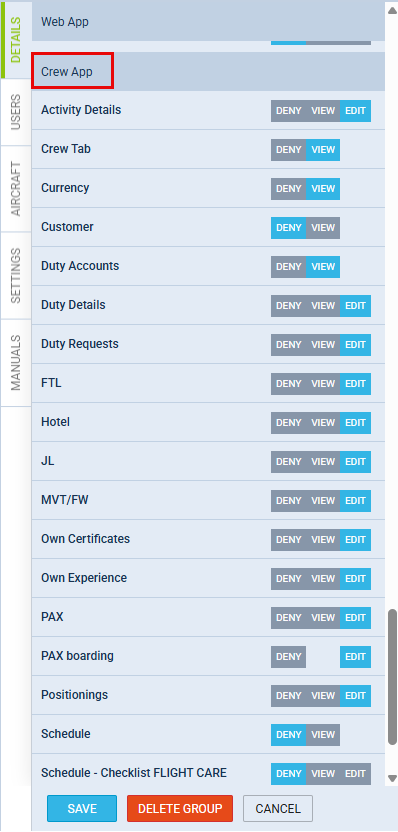This screenshot has width=398, height=832.
Task: Open the AIRCRAFT side tab
Action: pos(16,189)
